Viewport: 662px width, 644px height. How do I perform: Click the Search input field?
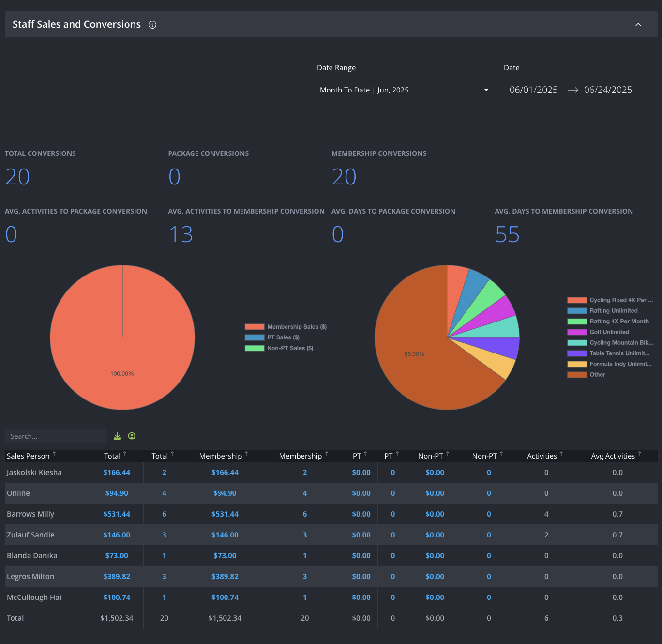click(56, 436)
